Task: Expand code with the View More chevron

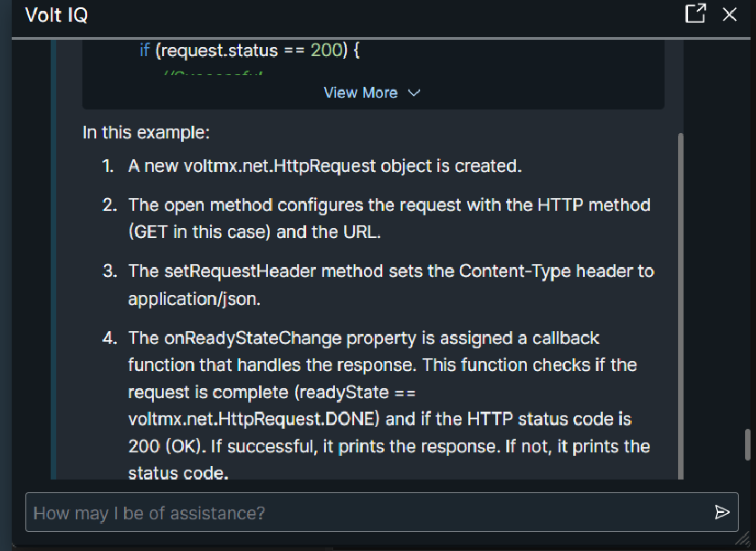Action: [x=415, y=92]
